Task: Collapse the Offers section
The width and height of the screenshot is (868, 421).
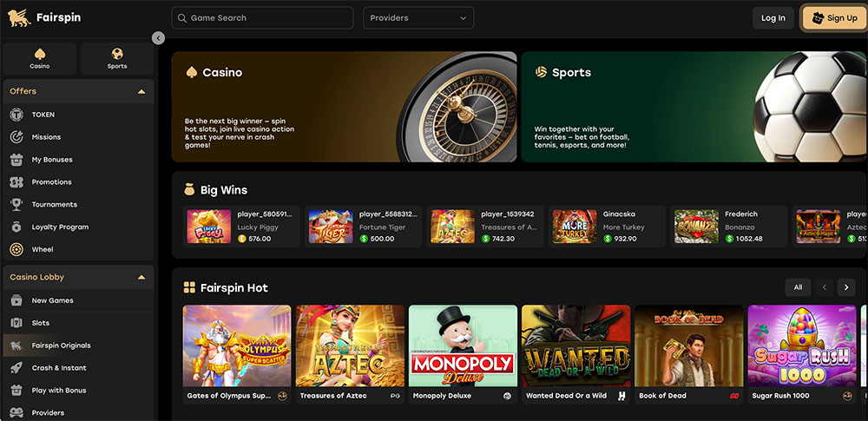Action: coord(141,91)
